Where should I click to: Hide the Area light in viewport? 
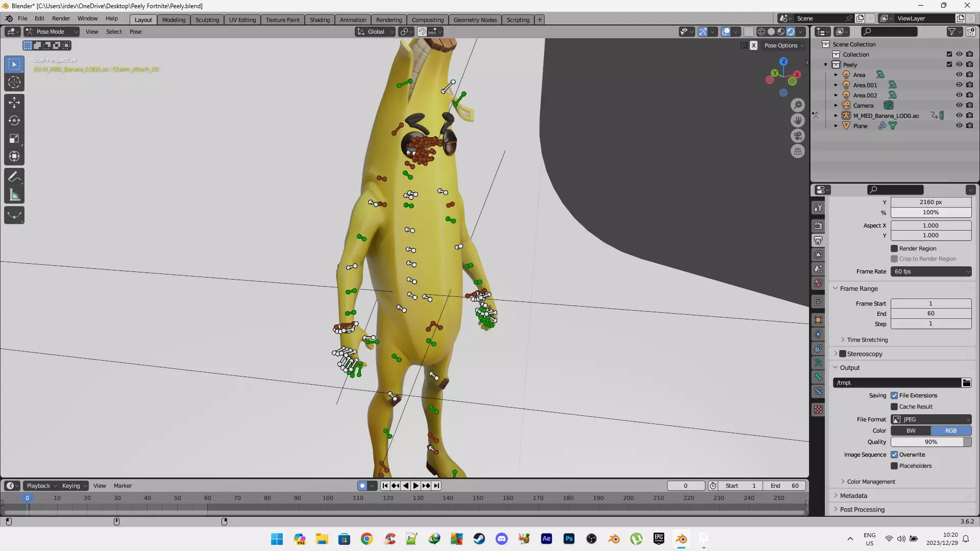click(959, 74)
